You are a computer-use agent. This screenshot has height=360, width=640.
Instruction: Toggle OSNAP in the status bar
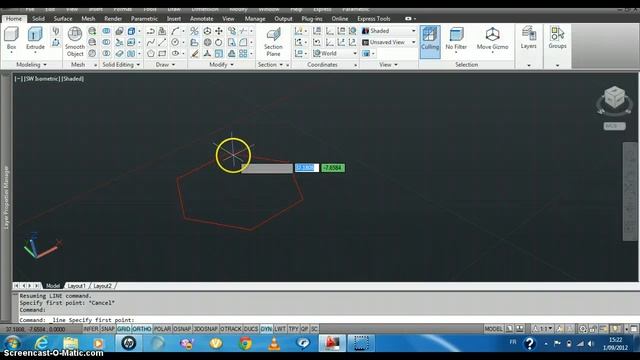pos(182,329)
